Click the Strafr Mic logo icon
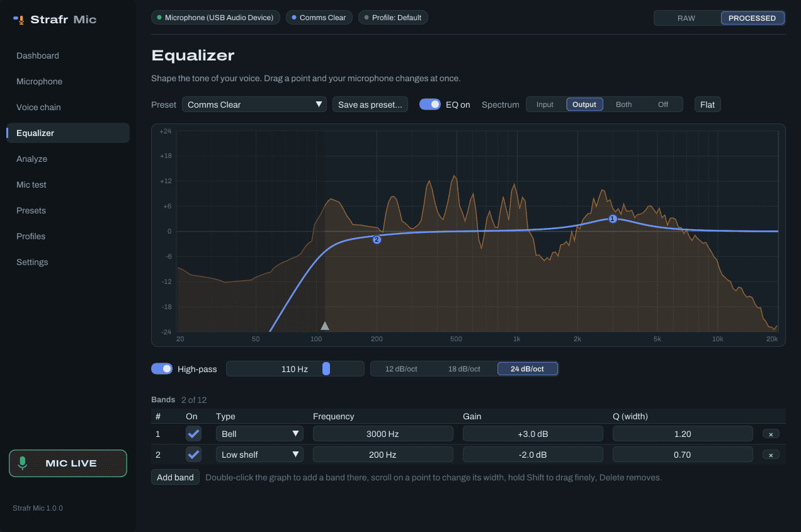This screenshot has height=532, width=801. 20,20
